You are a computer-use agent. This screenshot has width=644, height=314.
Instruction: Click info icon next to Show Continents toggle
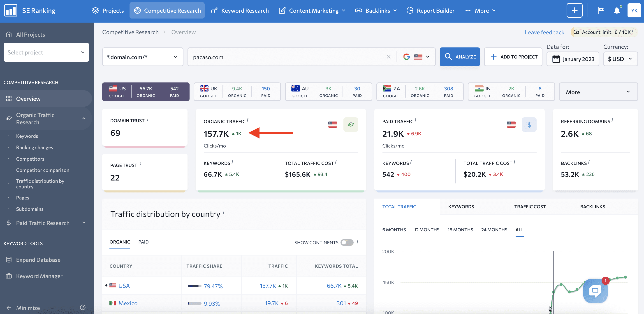[x=357, y=242]
